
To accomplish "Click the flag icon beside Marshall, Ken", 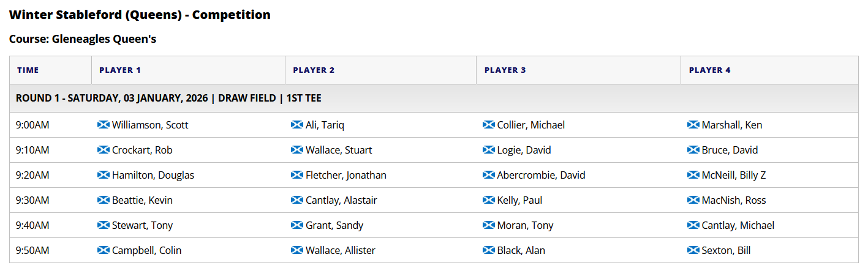I will pyautogui.click(x=693, y=125).
